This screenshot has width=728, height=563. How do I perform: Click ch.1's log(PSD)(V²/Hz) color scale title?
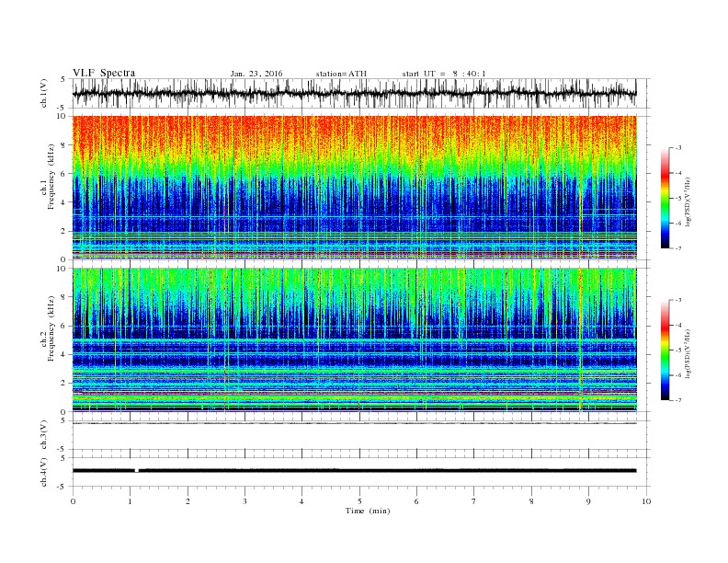[x=688, y=201]
